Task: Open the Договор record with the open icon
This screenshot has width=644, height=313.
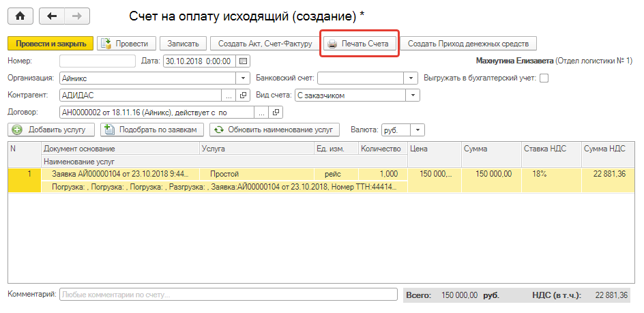Action: tap(276, 112)
